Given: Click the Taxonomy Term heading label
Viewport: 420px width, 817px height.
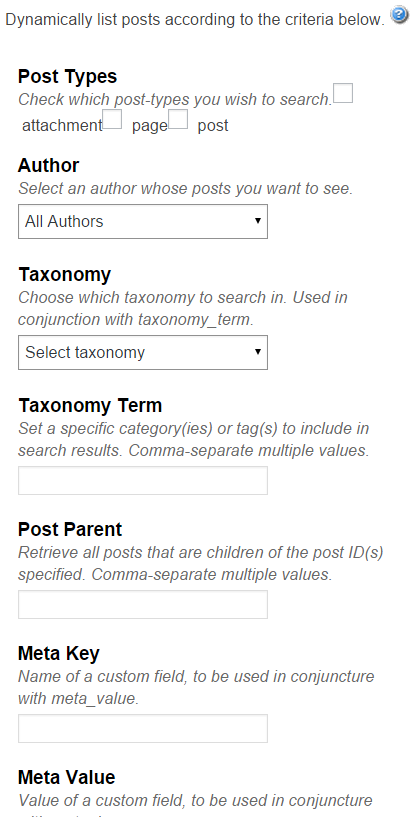Looking at the screenshot, I should [90, 405].
